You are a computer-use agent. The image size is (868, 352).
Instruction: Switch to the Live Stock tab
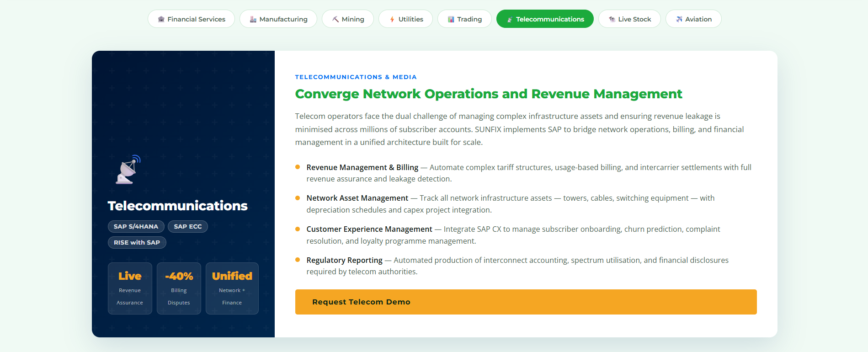click(x=629, y=19)
